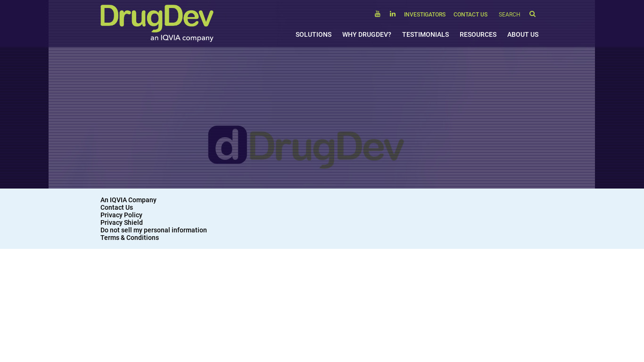Image resolution: width=644 pixels, height=362 pixels.
Task: Go to the Testimonials menu item
Action: (425, 34)
